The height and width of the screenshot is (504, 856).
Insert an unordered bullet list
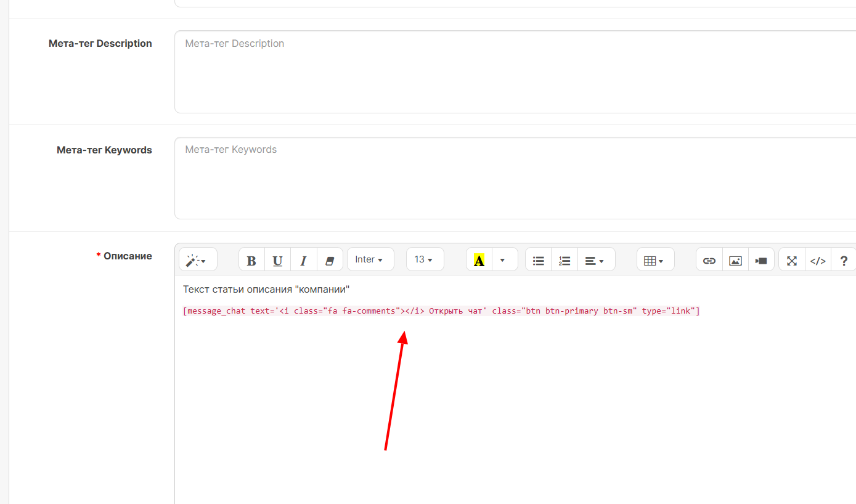[x=538, y=260]
